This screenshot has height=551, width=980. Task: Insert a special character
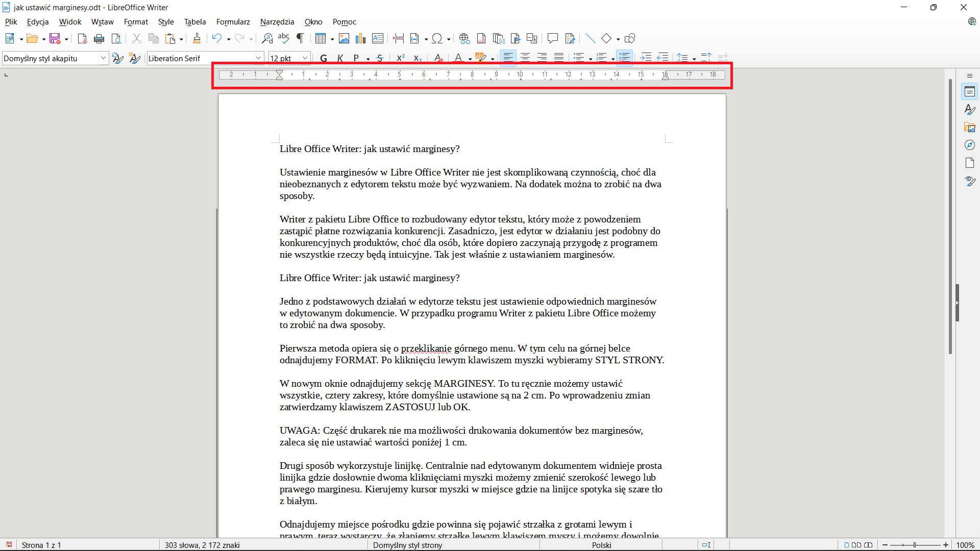click(438, 38)
